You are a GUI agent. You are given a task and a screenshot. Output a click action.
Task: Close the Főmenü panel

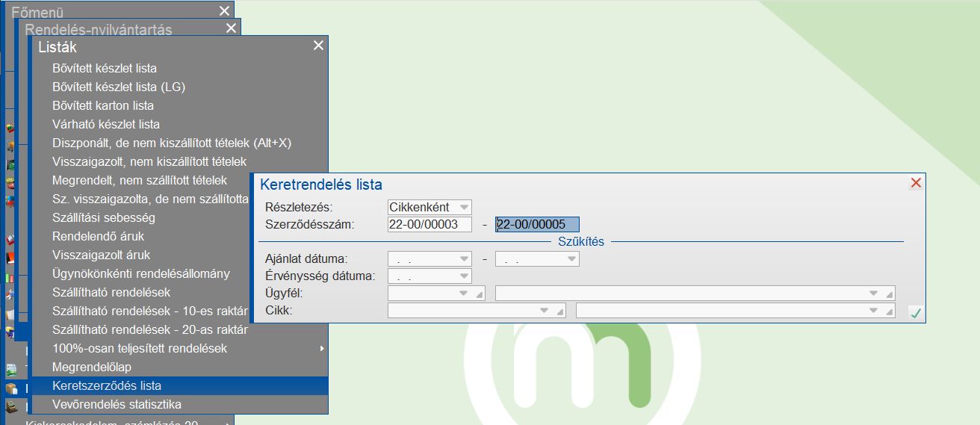tap(224, 10)
